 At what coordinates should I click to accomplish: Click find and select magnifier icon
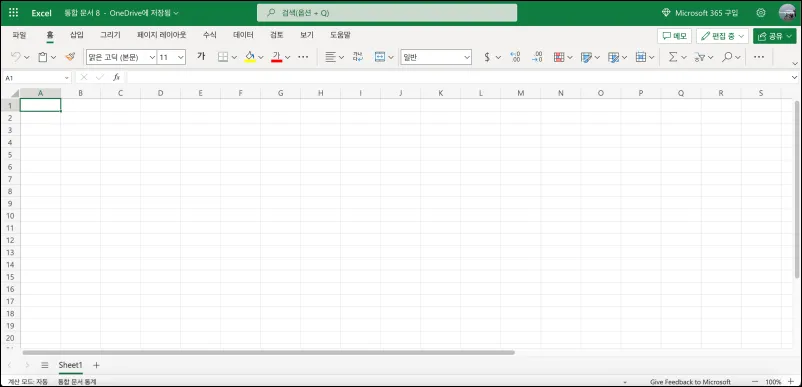tap(727, 57)
